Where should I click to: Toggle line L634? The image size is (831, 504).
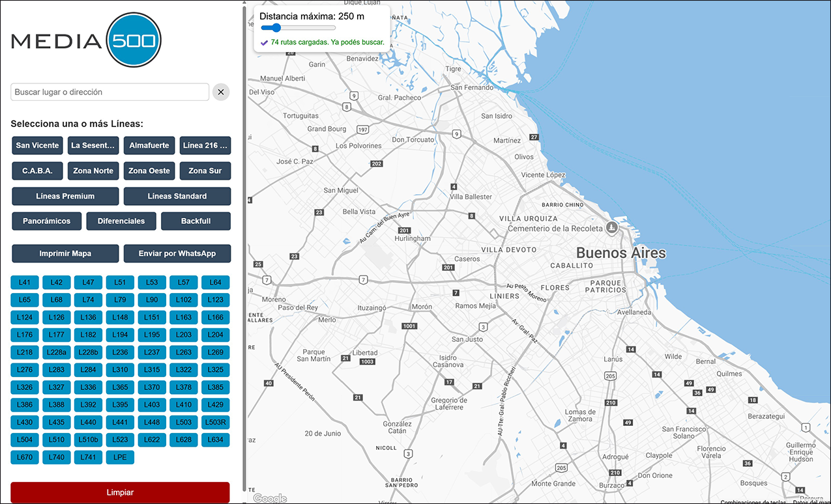[x=215, y=440]
